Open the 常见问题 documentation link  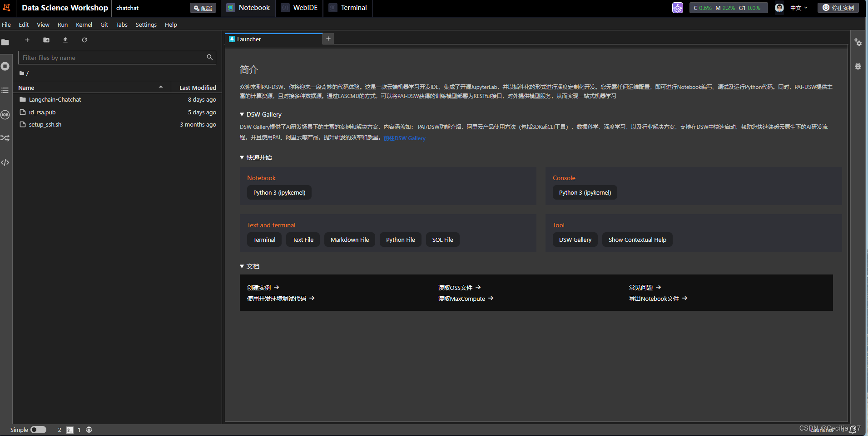click(645, 288)
